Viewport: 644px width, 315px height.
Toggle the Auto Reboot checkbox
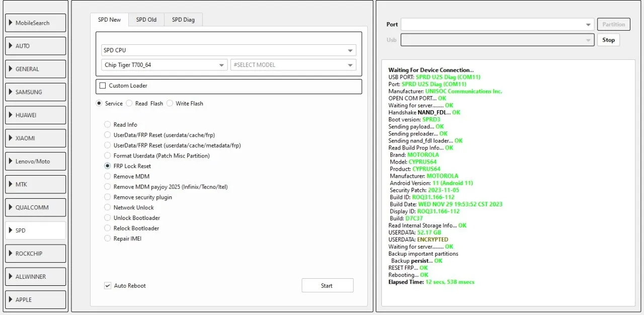(107, 286)
